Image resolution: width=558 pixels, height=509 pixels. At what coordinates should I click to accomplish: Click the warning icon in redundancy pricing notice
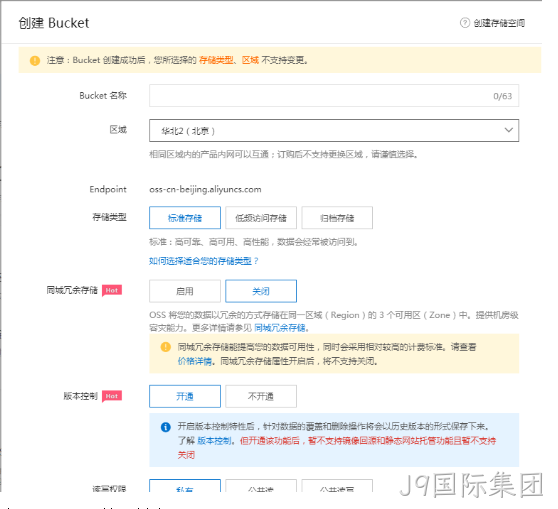pyautogui.click(x=165, y=347)
